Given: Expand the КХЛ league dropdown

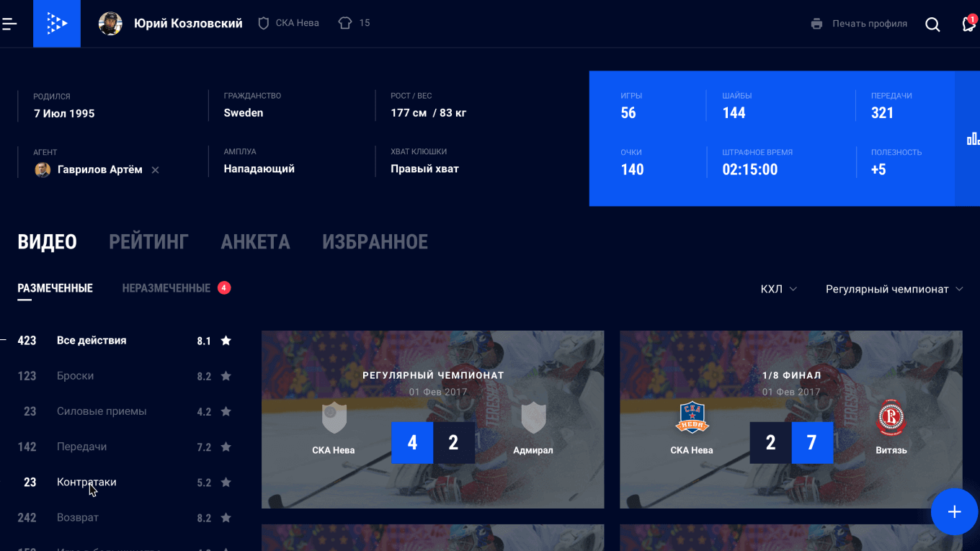Looking at the screenshot, I should pos(779,289).
